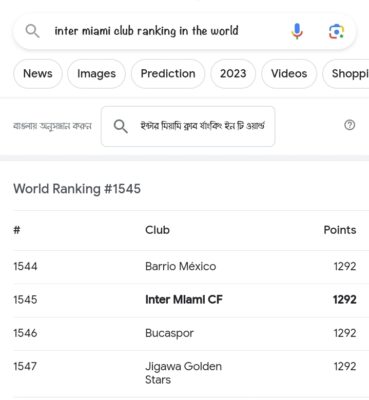
Task: Click the Inter Miami CF club name
Action: 184,300
